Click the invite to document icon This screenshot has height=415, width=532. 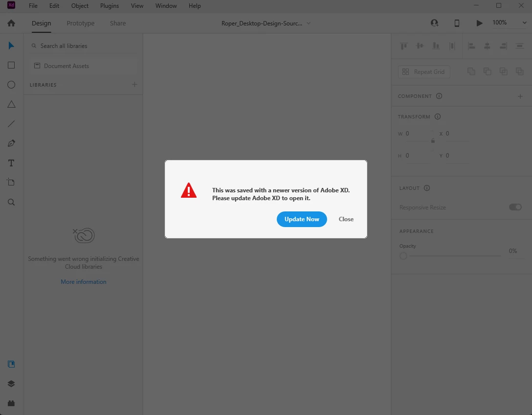click(x=434, y=23)
